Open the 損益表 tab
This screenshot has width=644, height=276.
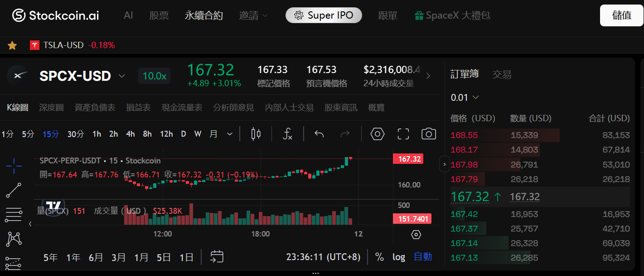point(139,108)
